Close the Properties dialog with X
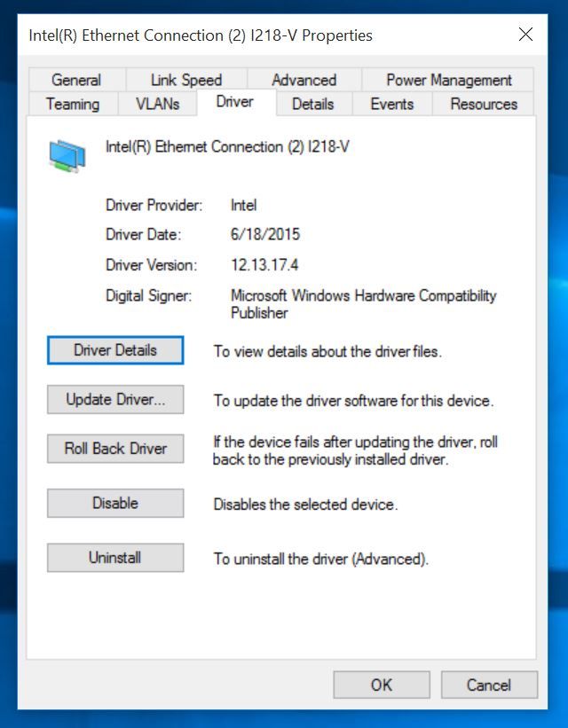 525,35
